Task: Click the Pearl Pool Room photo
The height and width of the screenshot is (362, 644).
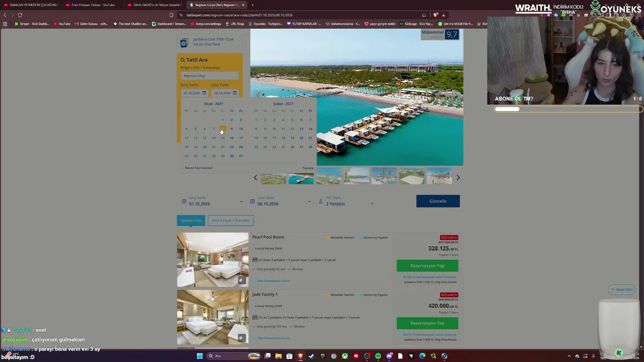Action: [x=212, y=259]
